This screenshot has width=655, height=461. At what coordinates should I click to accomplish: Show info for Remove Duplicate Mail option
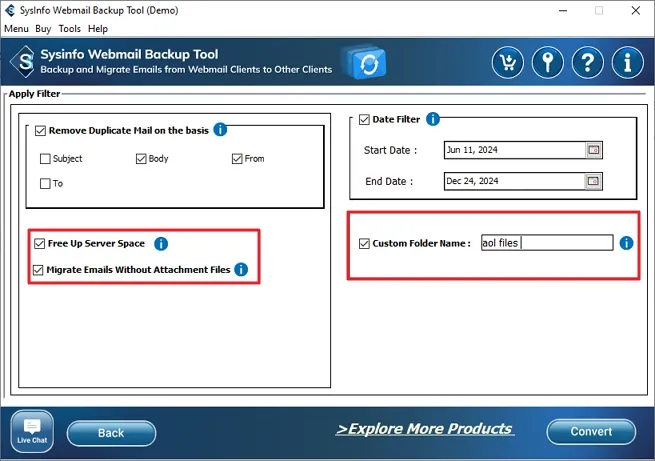tap(220, 130)
